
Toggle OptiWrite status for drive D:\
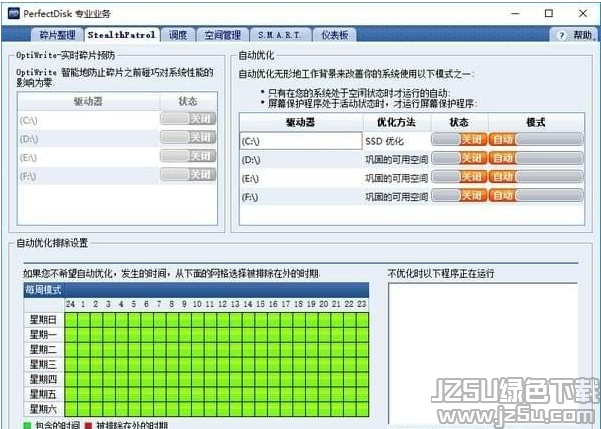188,137
